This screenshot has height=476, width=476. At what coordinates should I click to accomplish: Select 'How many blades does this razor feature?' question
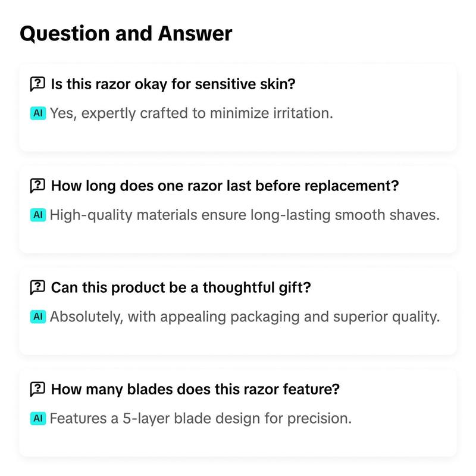tap(195, 389)
